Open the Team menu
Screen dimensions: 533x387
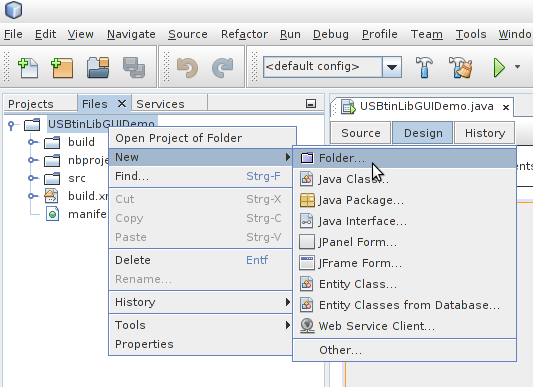click(427, 34)
